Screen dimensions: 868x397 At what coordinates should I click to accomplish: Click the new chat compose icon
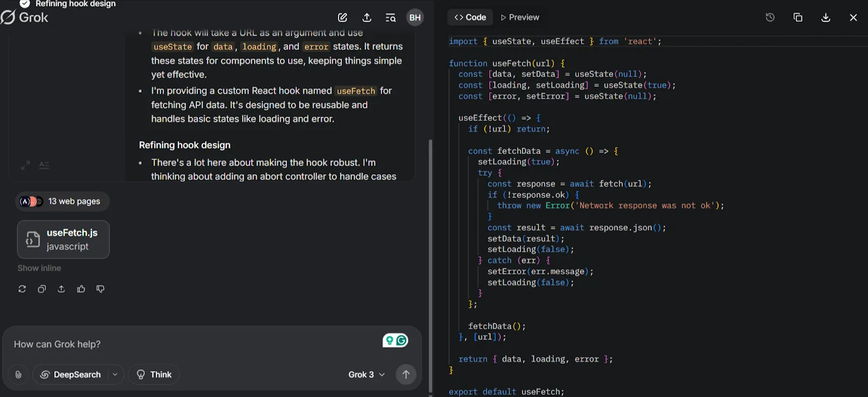[x=342, y=17]
